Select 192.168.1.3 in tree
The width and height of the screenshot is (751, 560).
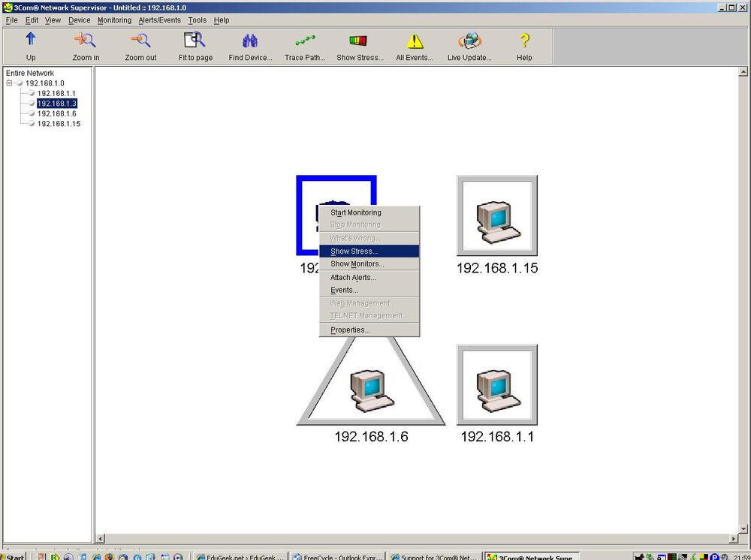[56, 104]
